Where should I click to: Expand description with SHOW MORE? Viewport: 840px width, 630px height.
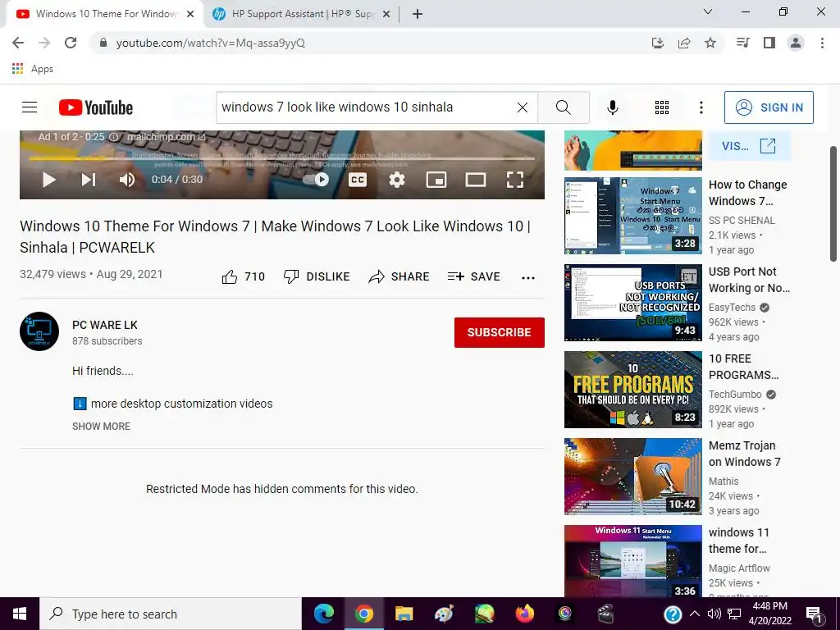pyautogui.click(x=101, y=427)
